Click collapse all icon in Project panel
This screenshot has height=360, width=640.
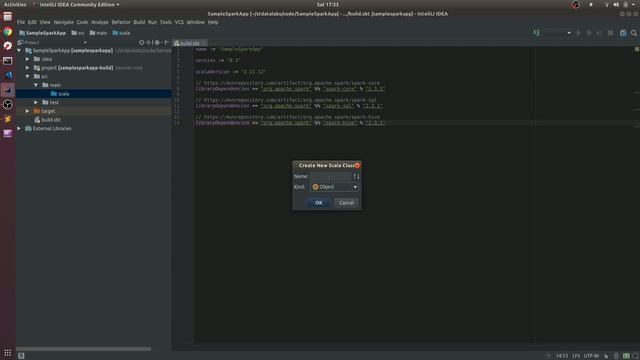149,42
